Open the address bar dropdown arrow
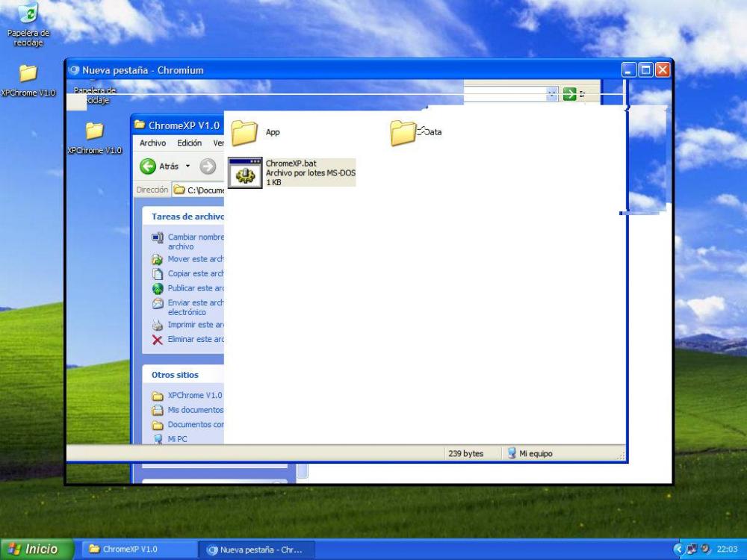Image resolution: width=747 pixels, height=560 pixels. click(552, 94)
